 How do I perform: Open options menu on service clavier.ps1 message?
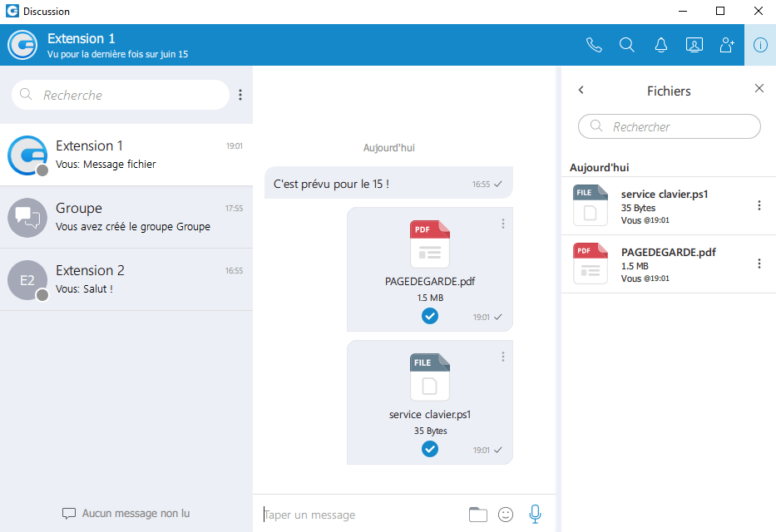point(503,357)
